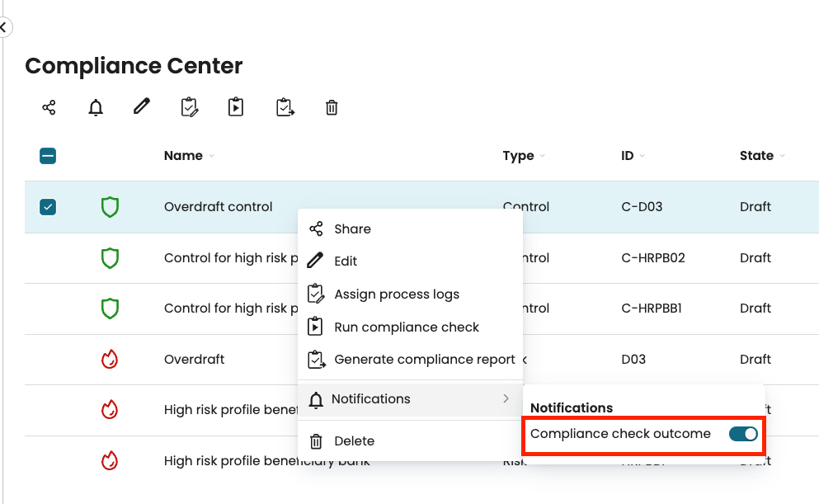Click the Run compliance check toolbar icon

point(236,107)
